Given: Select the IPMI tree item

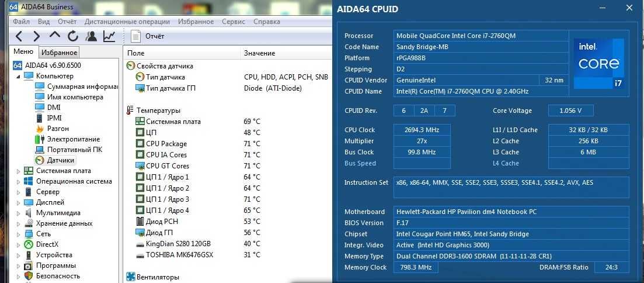Looking at the screenshot, I should pos(54,118).
